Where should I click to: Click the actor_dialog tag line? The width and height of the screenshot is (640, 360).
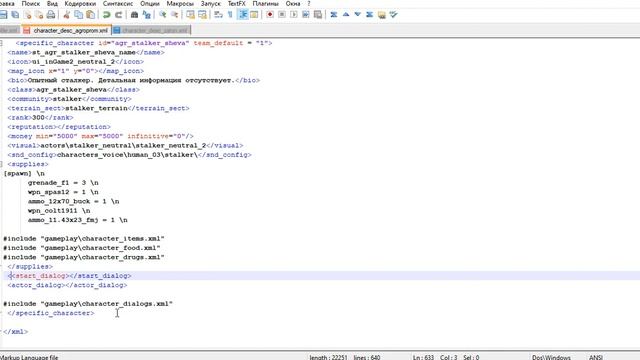(67, 285)
